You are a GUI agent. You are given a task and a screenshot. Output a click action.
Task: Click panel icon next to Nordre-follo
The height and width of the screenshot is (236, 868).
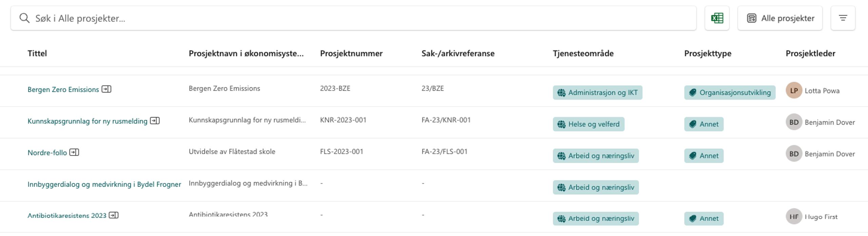point(74,152)
